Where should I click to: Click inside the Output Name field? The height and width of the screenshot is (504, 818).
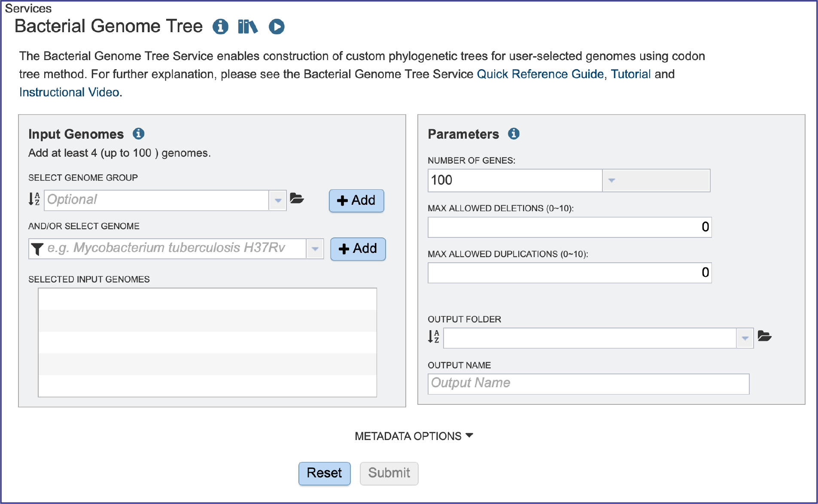(x=588, y=383)
